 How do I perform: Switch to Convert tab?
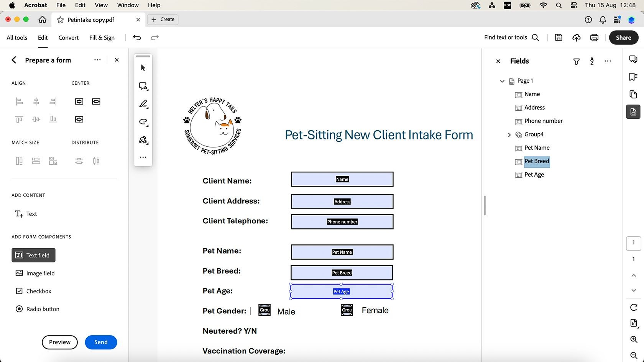click(69, 38)
